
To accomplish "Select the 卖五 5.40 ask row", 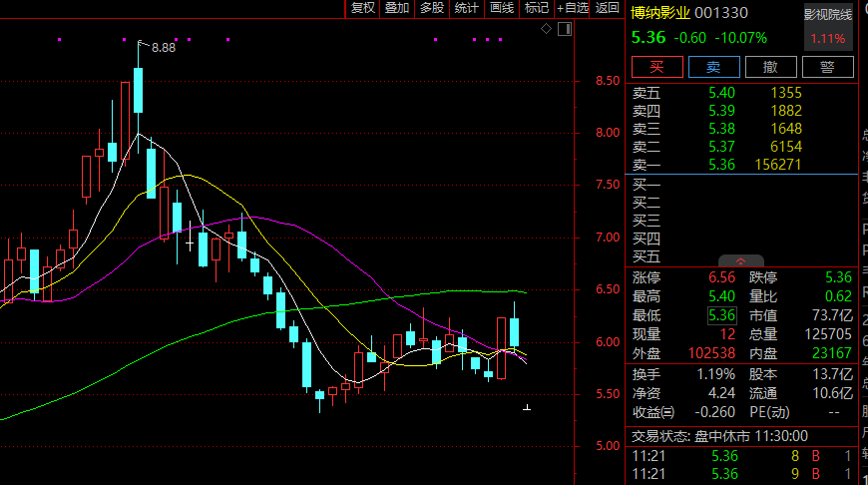I will 741,93.
